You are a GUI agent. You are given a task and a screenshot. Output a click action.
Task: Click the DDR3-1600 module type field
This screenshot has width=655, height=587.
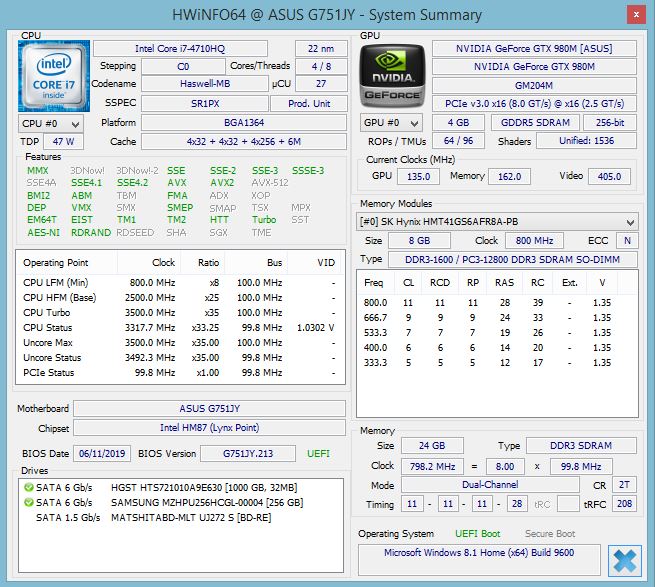point(513,259)
